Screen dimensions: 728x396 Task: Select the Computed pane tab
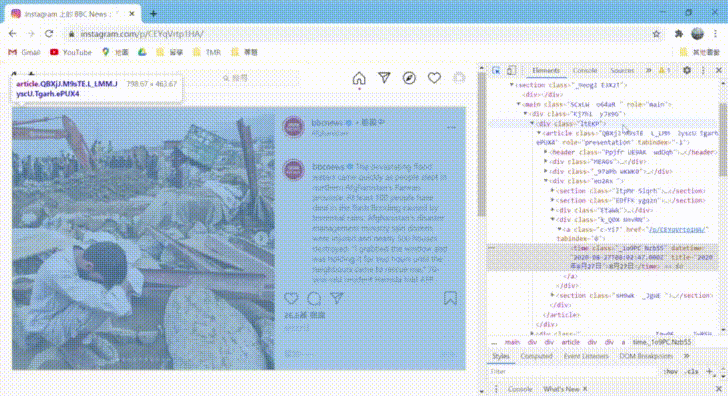536,356
